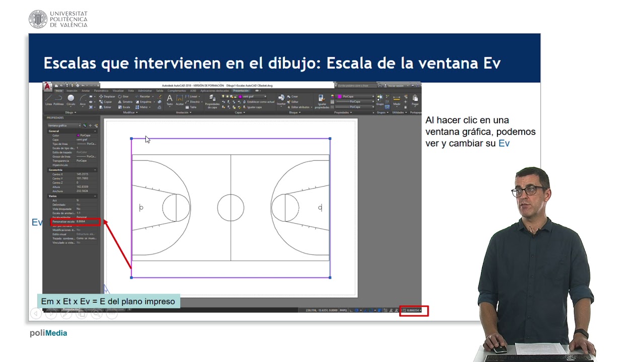644x362 pixels.
Task: Expand the Modificar panel dropdown
Action: coord(130,113)
